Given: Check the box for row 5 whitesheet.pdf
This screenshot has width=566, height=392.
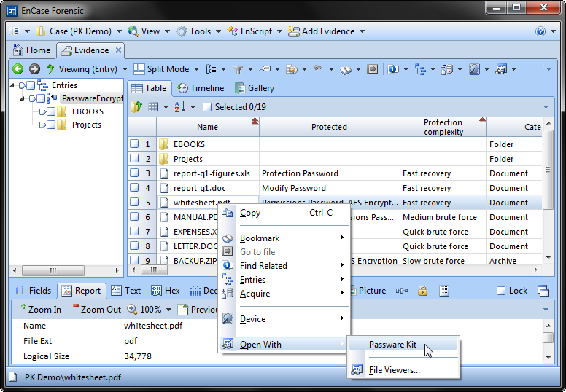Looking at the screenshot, I should [x=134, y=202].
